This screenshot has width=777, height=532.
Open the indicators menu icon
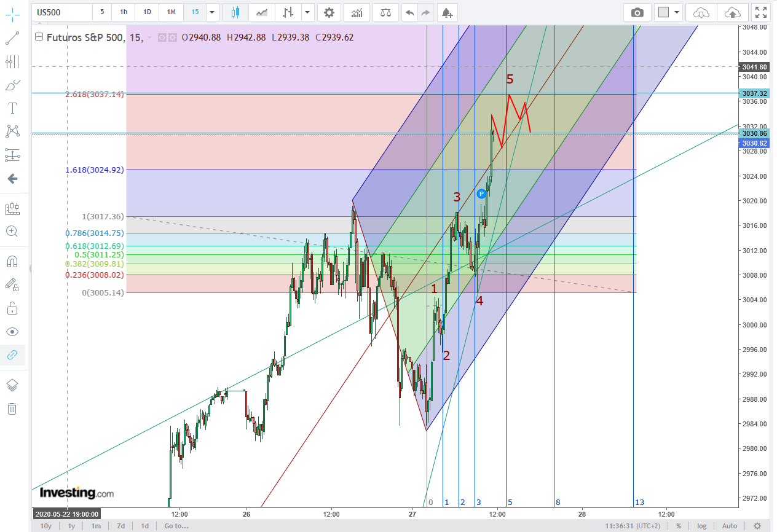click(x=357, y=12)
